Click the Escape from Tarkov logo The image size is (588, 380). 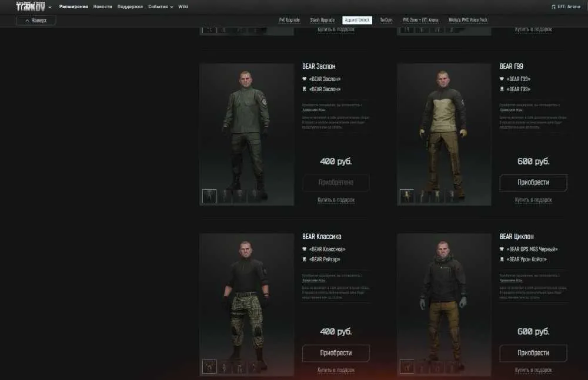point(31,6)
